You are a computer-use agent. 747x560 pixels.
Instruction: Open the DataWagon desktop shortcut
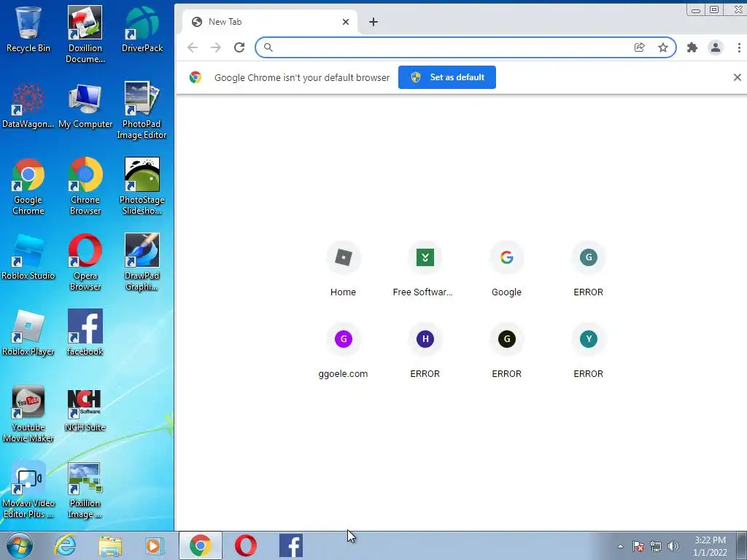(28, 106)
